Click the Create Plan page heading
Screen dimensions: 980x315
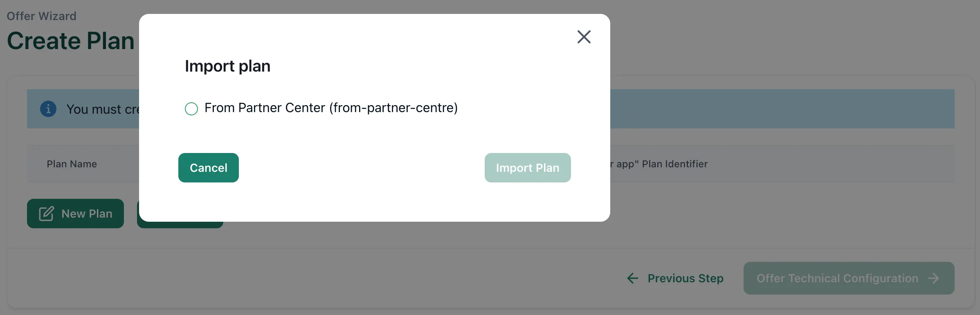click(70, 41)
